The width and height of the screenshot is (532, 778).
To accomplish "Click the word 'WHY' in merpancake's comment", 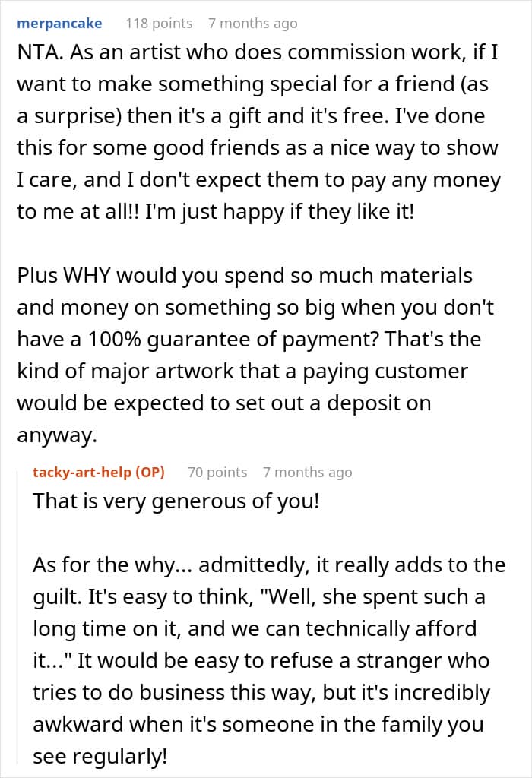I will click(x=88, y=275).
